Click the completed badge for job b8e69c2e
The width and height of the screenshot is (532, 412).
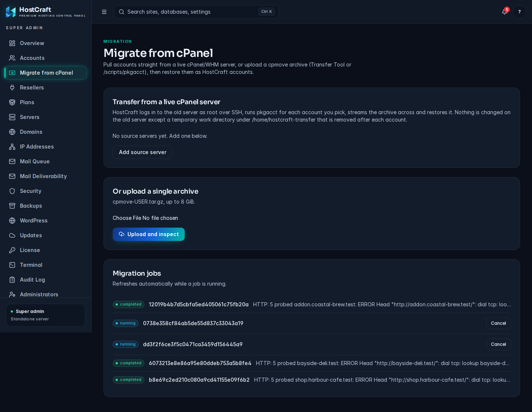point(129,380)
